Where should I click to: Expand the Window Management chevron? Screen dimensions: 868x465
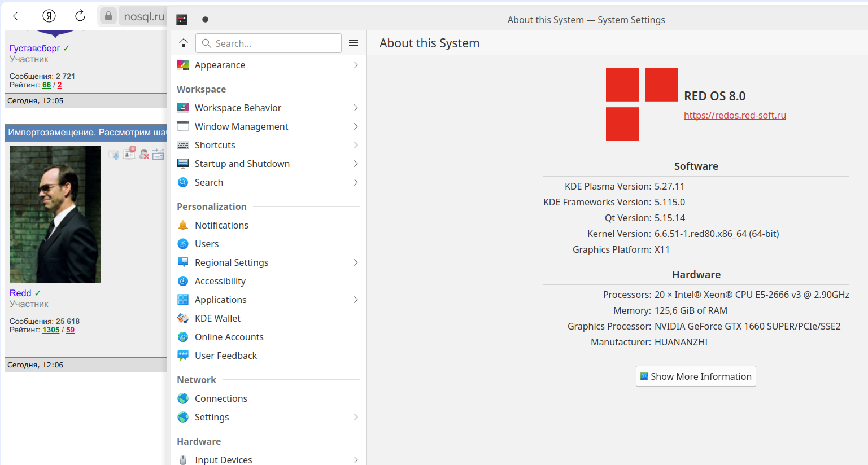pos(356,126)
